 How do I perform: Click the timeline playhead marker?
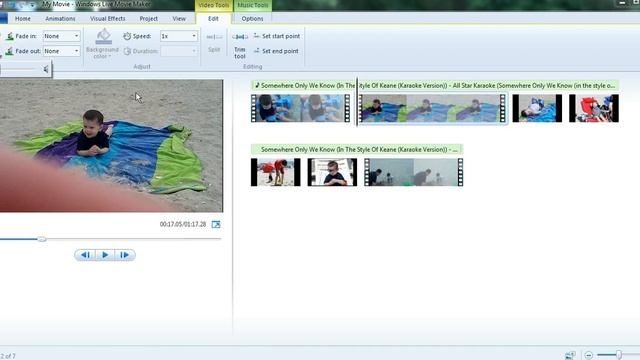(357, 102)
